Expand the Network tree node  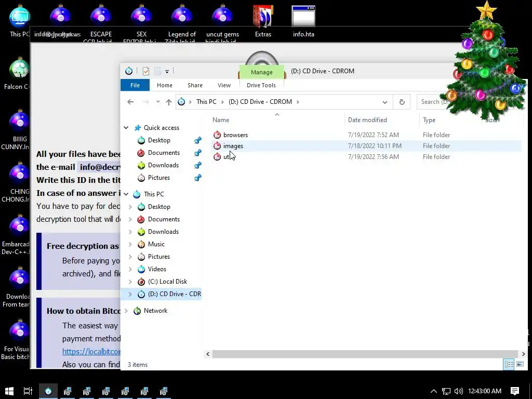[x=126, y=311]
